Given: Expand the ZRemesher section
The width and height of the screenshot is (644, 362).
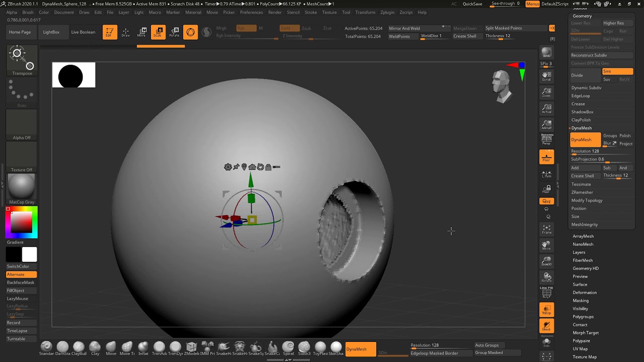Looking at the screenshot, I should click(582, 193).
